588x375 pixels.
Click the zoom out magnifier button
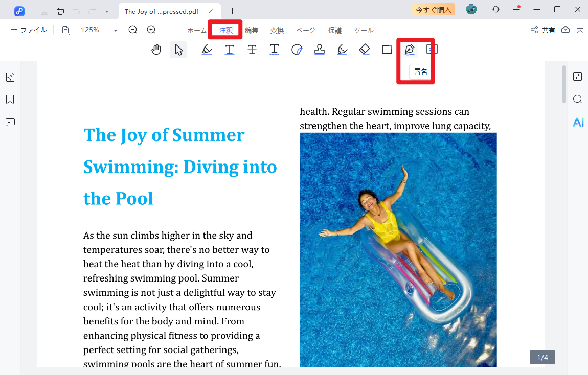click(x=133, y=30)
